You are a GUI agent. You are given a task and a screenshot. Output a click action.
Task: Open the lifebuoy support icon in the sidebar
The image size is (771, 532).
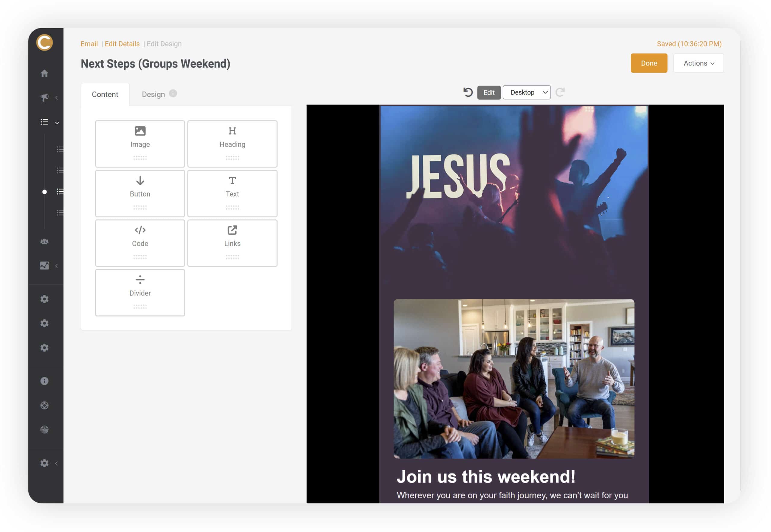coord(44,406)
